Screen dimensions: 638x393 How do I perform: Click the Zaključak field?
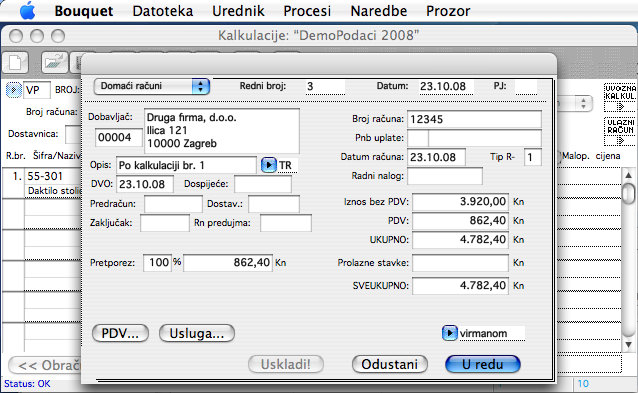point(165,223)
